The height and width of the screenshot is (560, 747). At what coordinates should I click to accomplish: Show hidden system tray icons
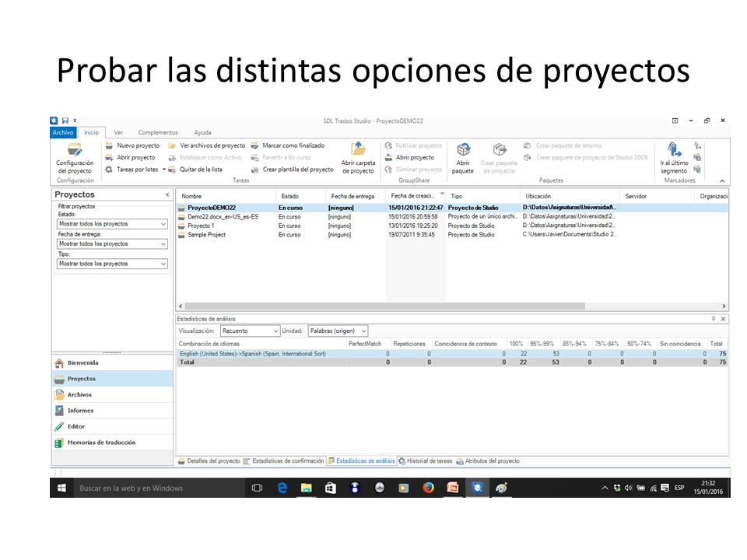pos(605,488)
